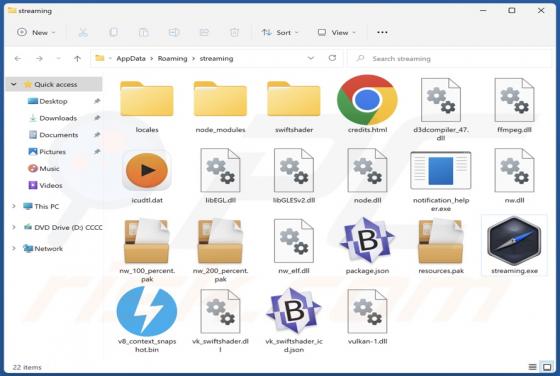Collapse the Quick access section
This screenshot has width=560, height=376.
coord(14,85)
